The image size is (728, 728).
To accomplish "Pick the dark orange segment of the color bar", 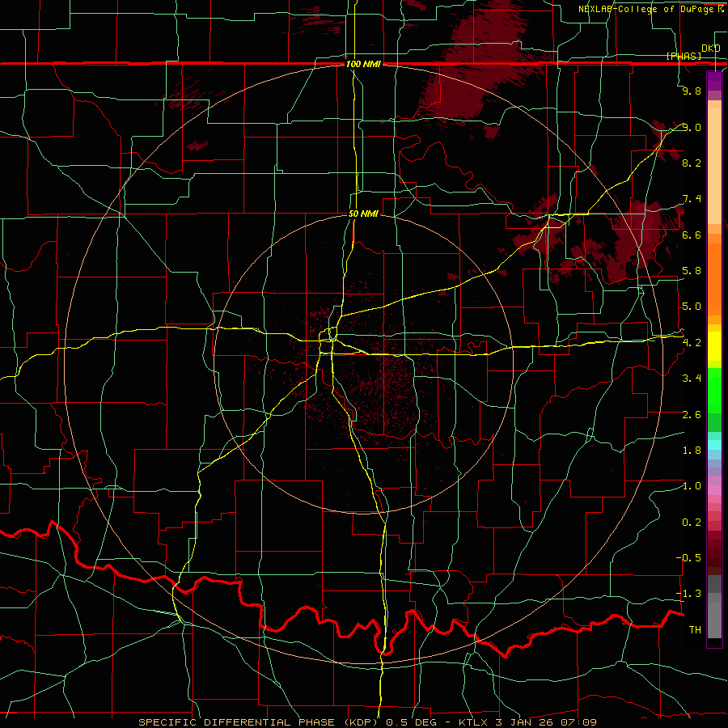I will point(714,279).
